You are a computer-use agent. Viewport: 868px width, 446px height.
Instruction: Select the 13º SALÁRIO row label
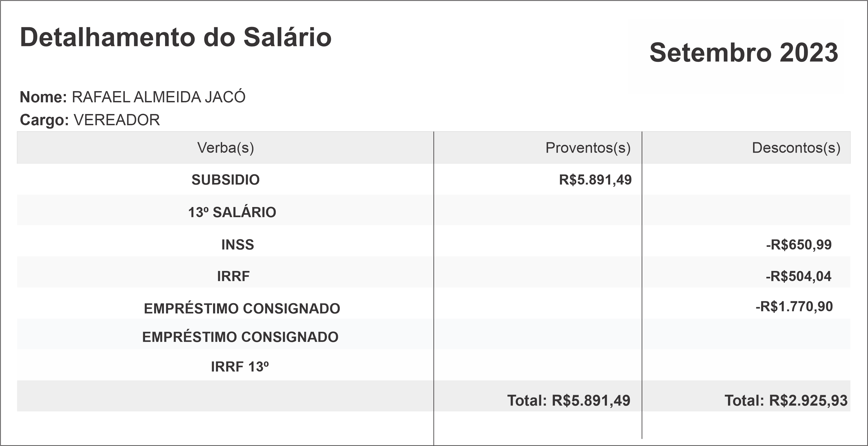pyautogui.click(x=232, y=212)
